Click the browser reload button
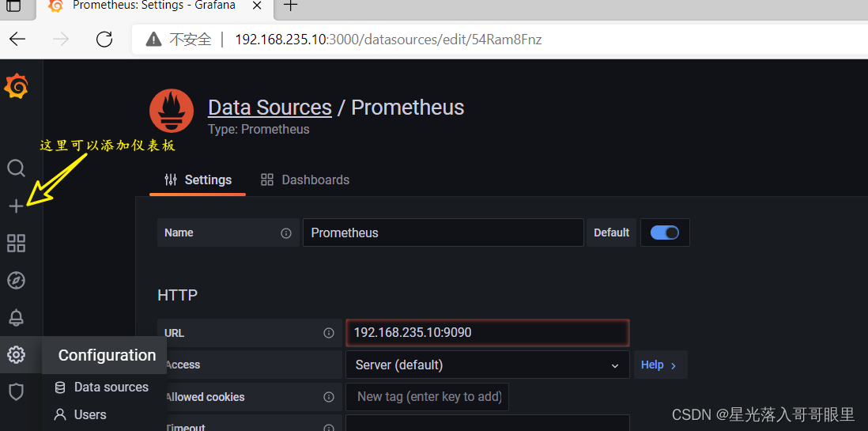Image resolution: width=868 pixels, height=431 pixels. click(x=104, y=39)
